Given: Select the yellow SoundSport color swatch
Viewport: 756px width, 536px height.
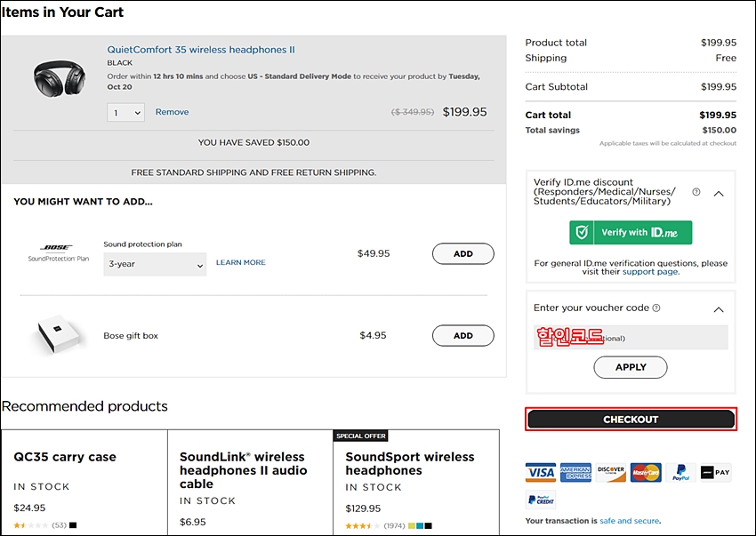Looking at the screenshot, I should (411, 525).
